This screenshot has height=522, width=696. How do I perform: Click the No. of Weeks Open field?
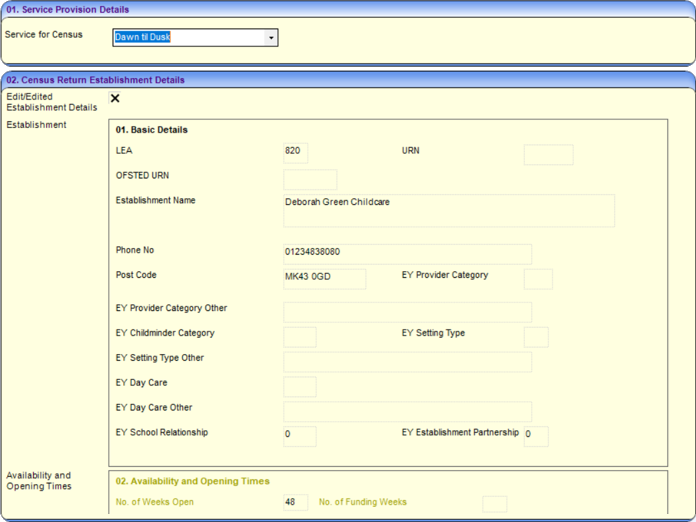(295, 503)
